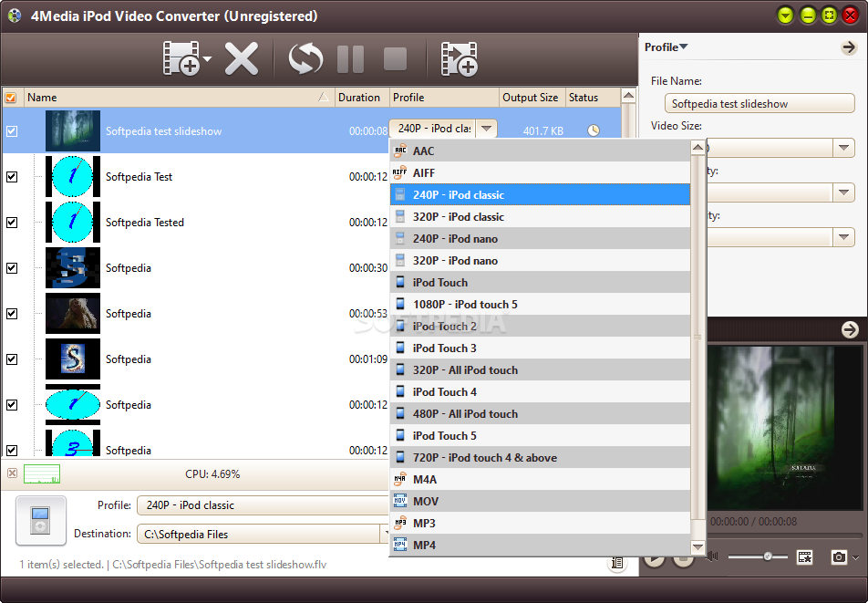Uncheck checkbox for 00:00:30 Softpedia row
The image size is (868, 603).
tap(12, 268)
